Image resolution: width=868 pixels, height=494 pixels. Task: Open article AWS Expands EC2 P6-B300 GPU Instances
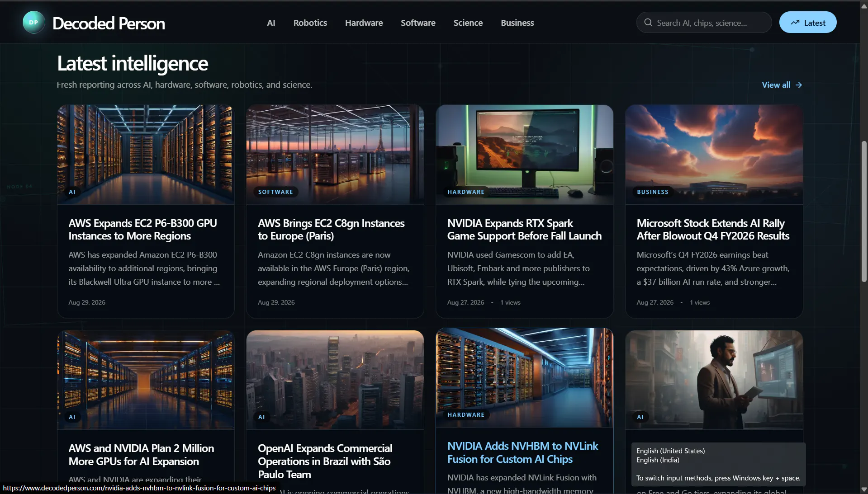(x=142, y=230)
